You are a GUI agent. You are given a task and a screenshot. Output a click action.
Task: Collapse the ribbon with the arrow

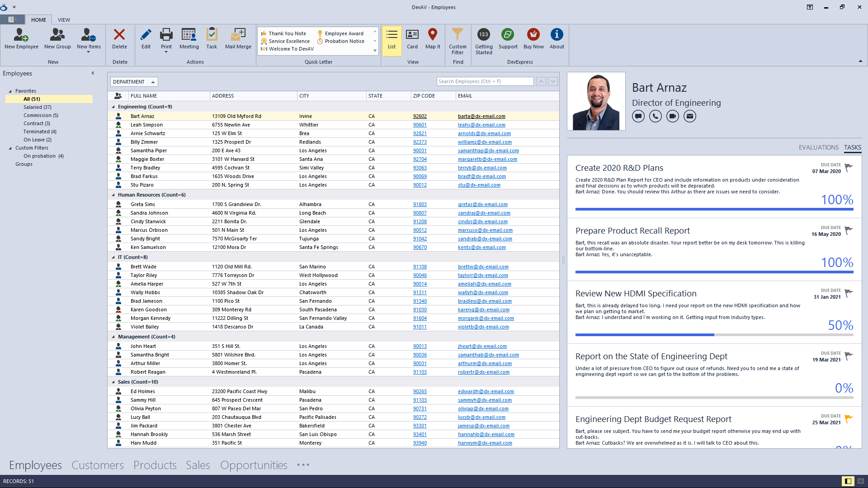click(860, 61)
